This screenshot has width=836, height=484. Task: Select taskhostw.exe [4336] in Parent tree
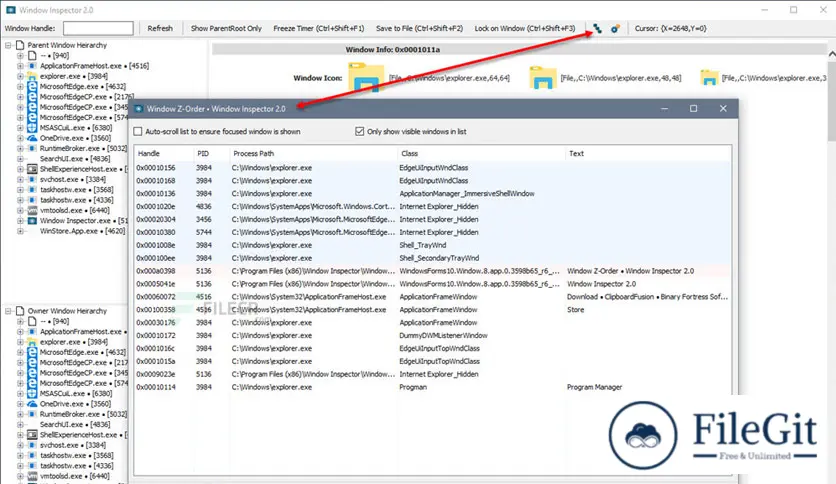tap(77, 200)
